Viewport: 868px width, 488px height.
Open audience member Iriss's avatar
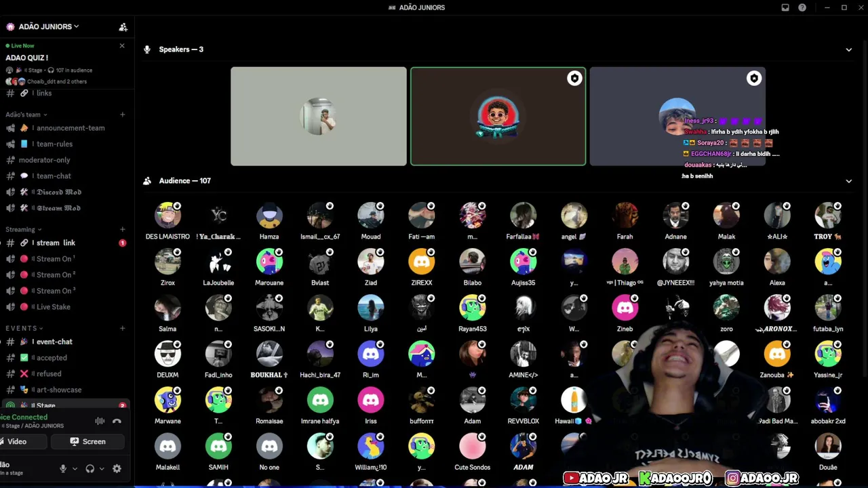click(371, 401)
